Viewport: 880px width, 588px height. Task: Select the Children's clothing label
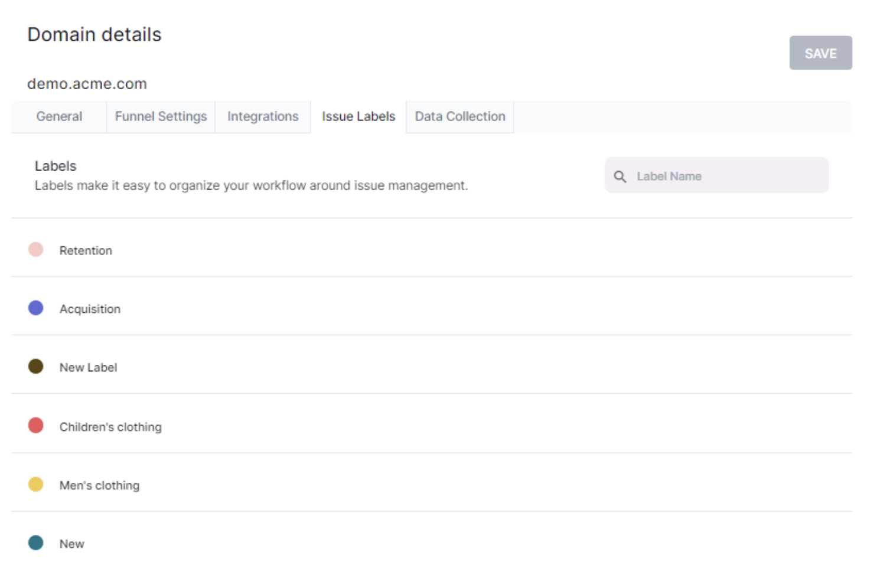coord(110,427)
